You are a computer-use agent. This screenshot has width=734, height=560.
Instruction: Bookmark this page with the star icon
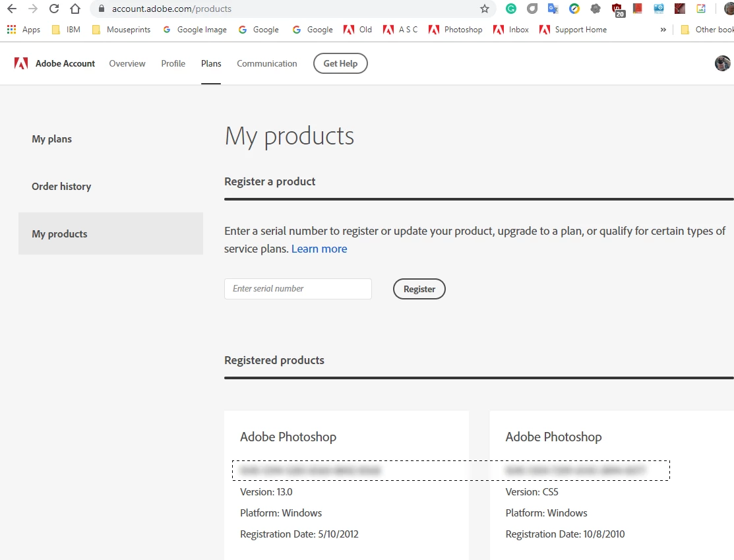tap(485, 9)
